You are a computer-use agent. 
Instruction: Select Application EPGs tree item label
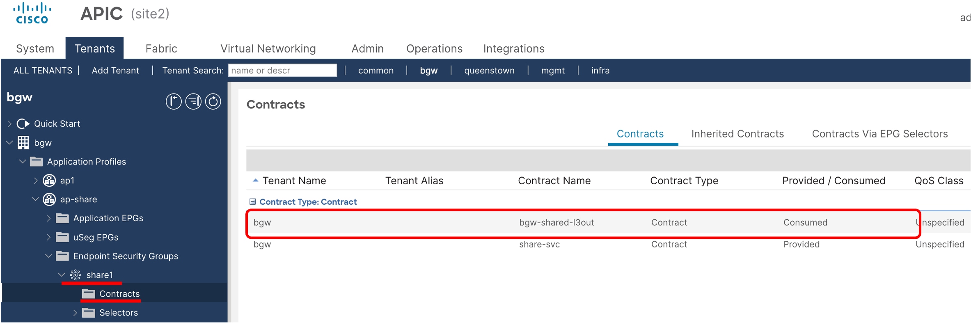point(108,218)
